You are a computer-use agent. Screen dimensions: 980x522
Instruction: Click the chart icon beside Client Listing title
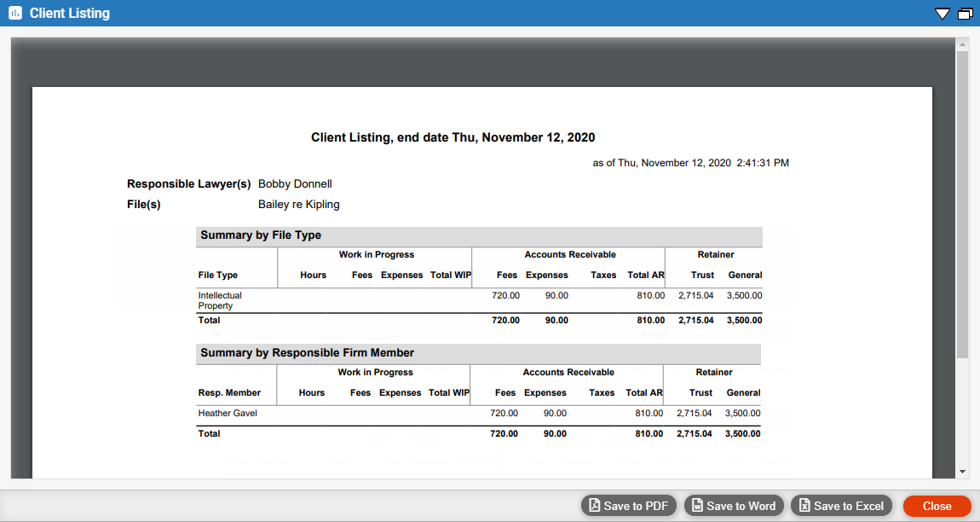(x=14, y=14)
